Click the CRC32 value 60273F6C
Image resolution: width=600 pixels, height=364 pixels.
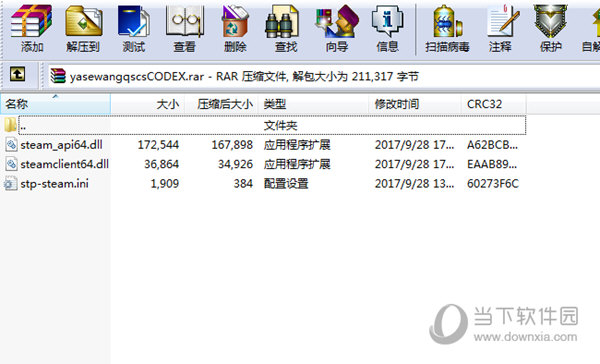pos(493,184)
